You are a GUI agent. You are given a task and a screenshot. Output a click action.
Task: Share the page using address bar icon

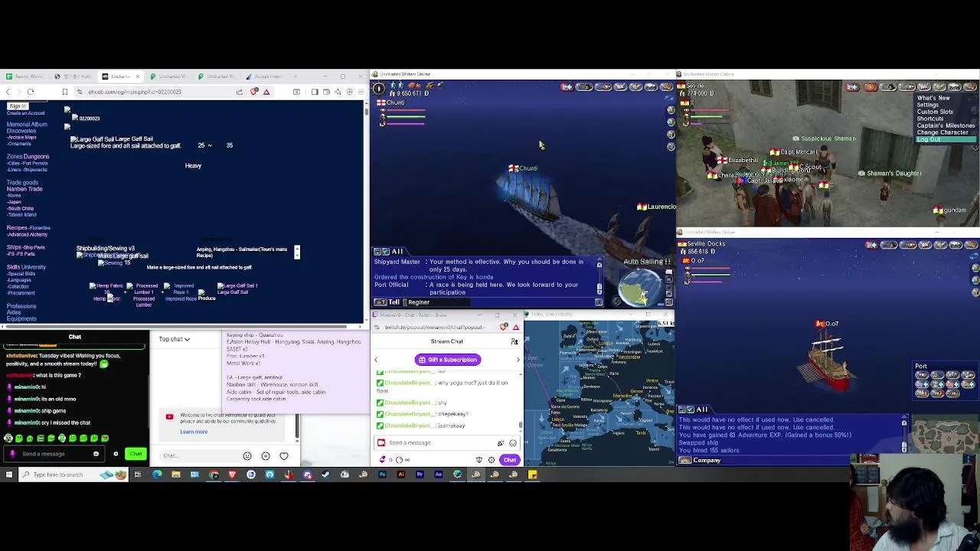(240, 92)
